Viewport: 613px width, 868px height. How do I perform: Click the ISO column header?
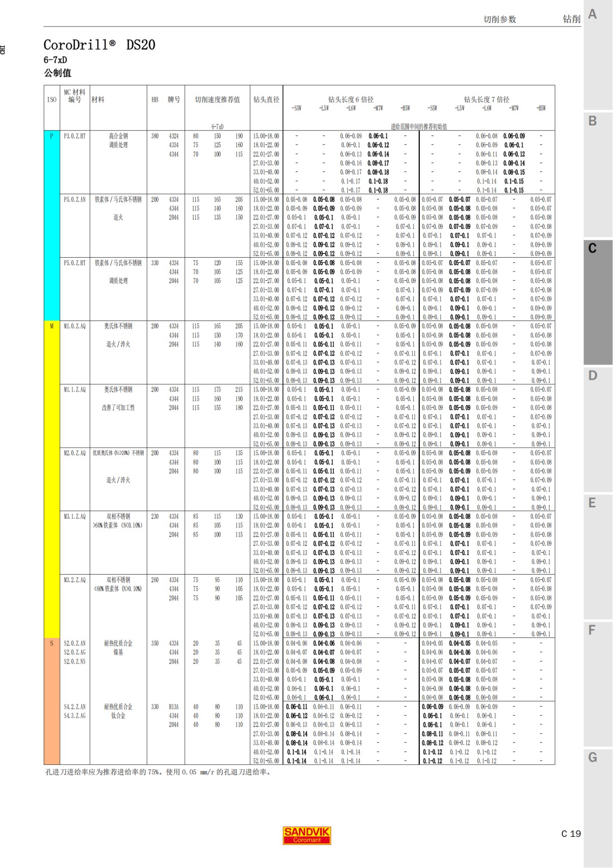pos(52,100)
